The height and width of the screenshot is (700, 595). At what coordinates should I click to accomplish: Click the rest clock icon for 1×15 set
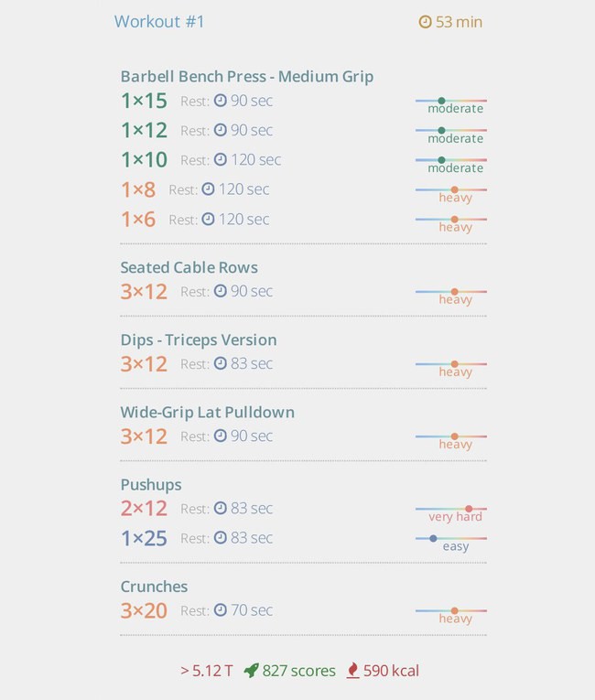tap(220, 101)
